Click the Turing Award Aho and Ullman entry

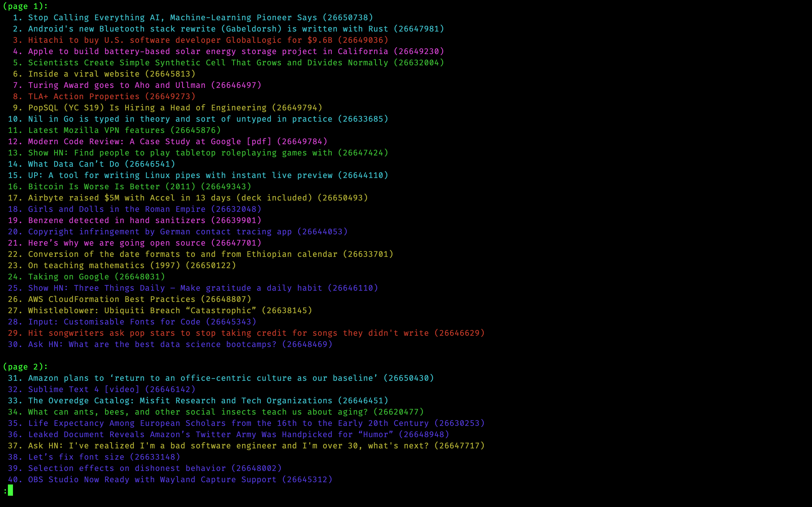click(x=116, y=85)
